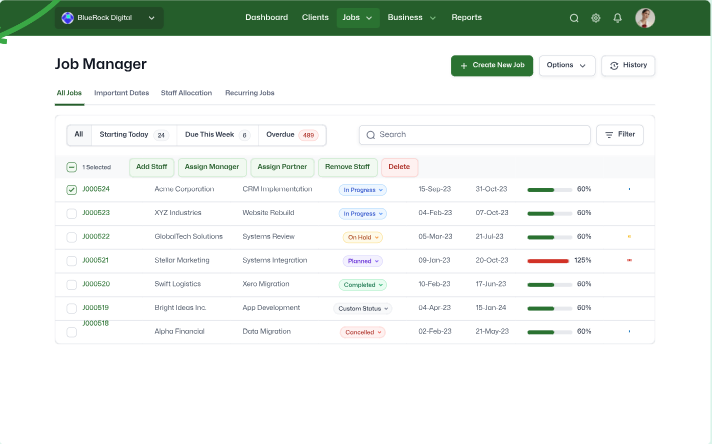Open the Clients menu item
The image size is (712, 444).
[315, 18]
